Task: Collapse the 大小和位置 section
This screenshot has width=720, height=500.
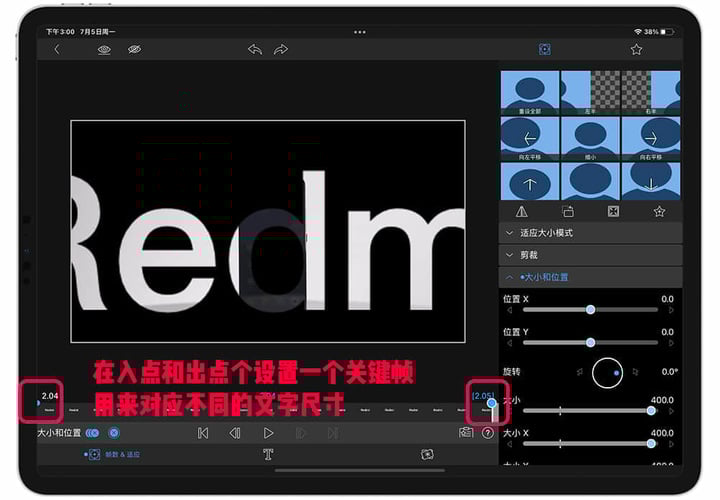Action: (591, 277)
